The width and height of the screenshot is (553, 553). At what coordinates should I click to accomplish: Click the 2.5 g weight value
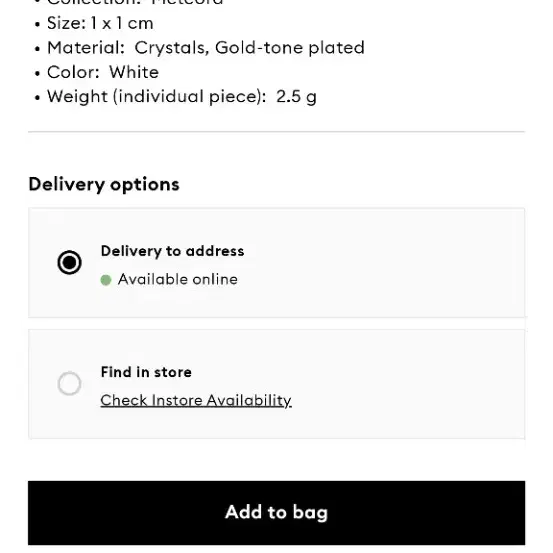click(296, 97)
